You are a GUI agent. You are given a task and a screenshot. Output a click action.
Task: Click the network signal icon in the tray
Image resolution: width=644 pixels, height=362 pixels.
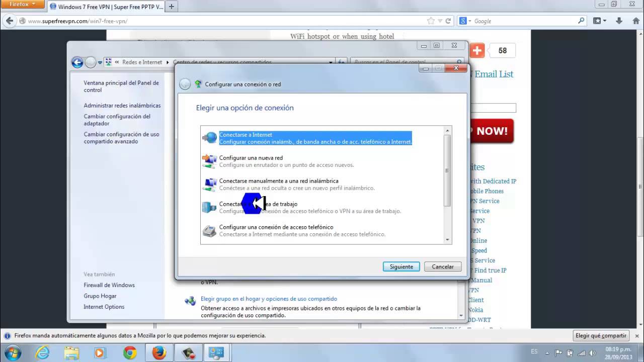point(581,353)
